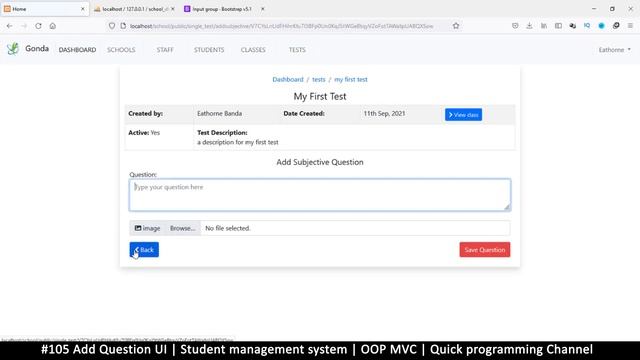Viewport: 640px width, 360px height.
Task: Click Browse to choose an image
Action: [x=182, y=228]
